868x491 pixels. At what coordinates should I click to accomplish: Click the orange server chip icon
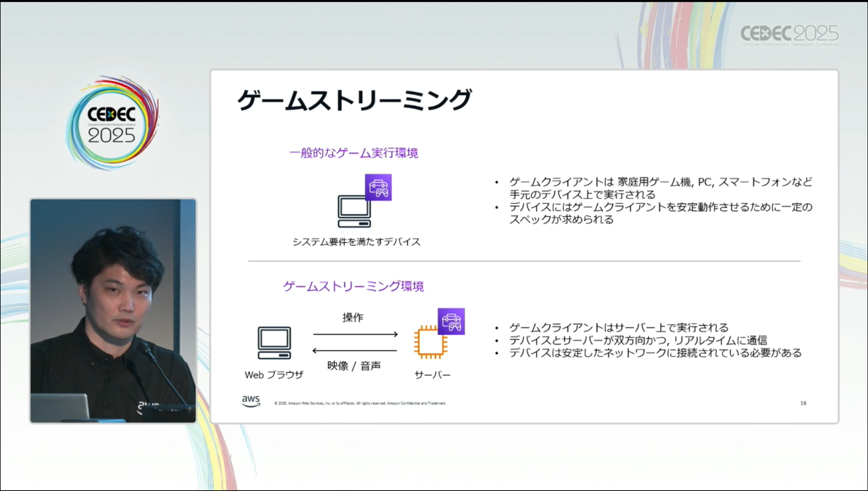click(430, 342)
